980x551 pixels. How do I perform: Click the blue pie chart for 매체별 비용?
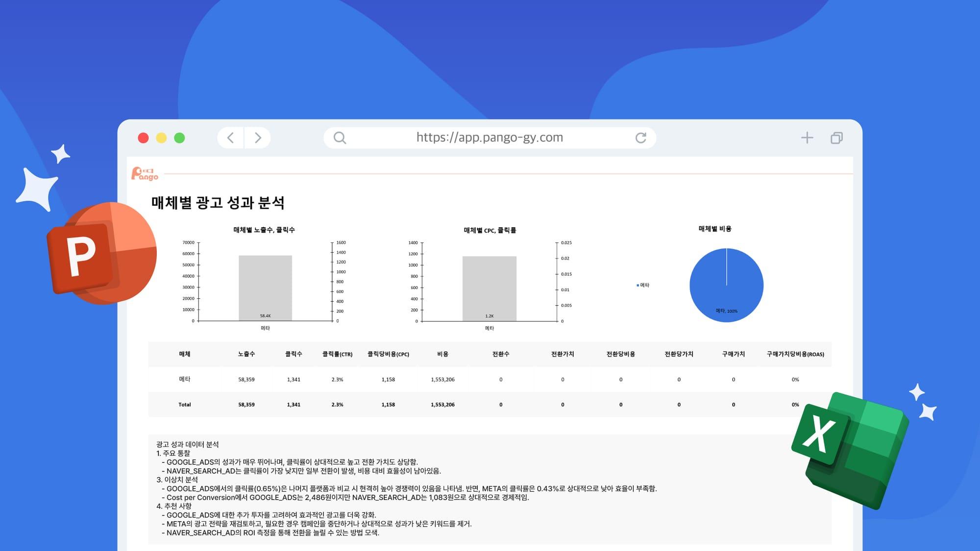(726, 285)
